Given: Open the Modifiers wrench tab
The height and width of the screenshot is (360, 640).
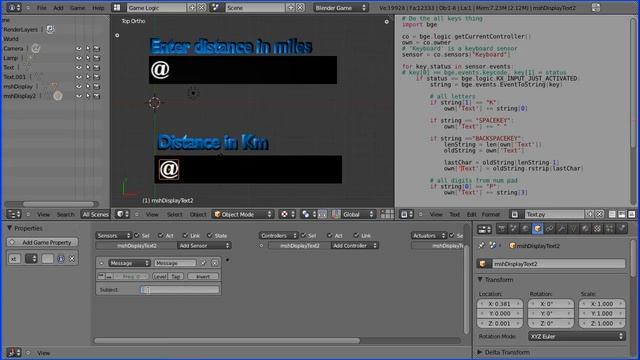Looking at the screenshot, I should (x=562, y=229).
